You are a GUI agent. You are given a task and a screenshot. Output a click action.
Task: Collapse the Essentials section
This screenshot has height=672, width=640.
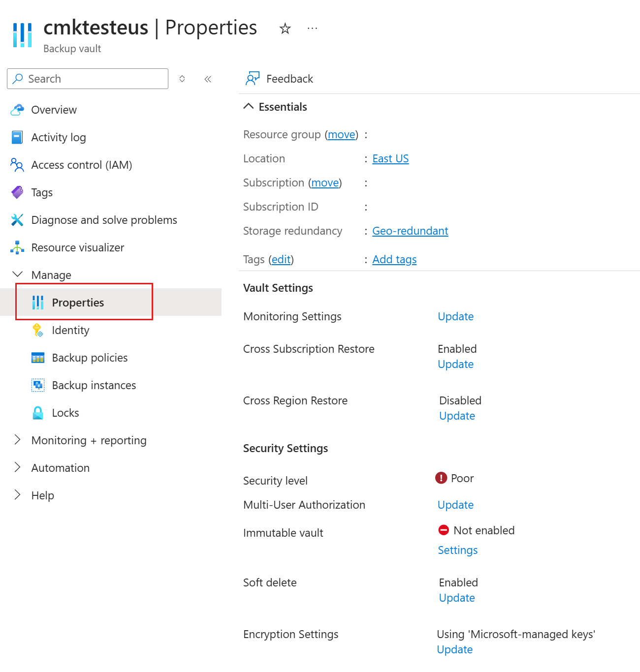pyautogui.click(x=249, y=107)
